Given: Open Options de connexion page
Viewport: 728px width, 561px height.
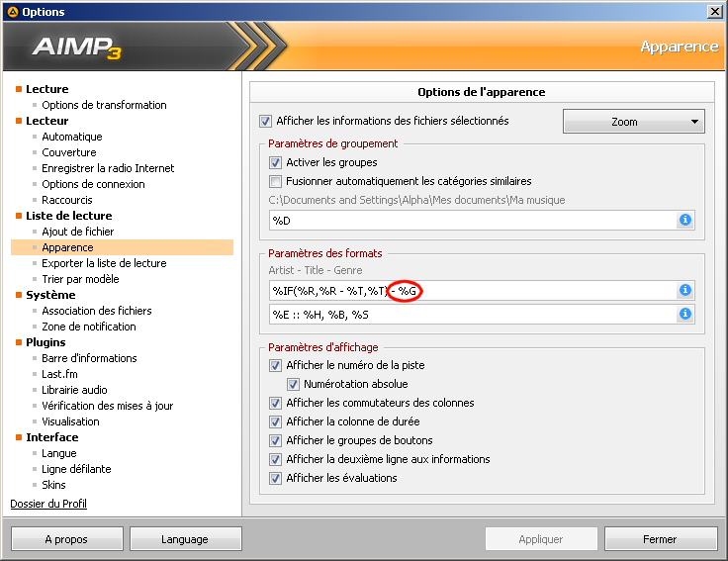Looking at the screenshot, I should (x=93, y=184).
